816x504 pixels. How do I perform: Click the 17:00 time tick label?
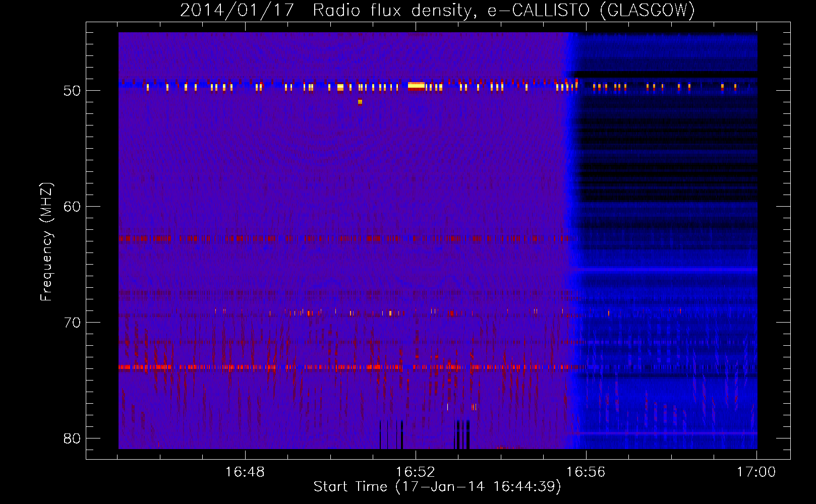point(756,472)
